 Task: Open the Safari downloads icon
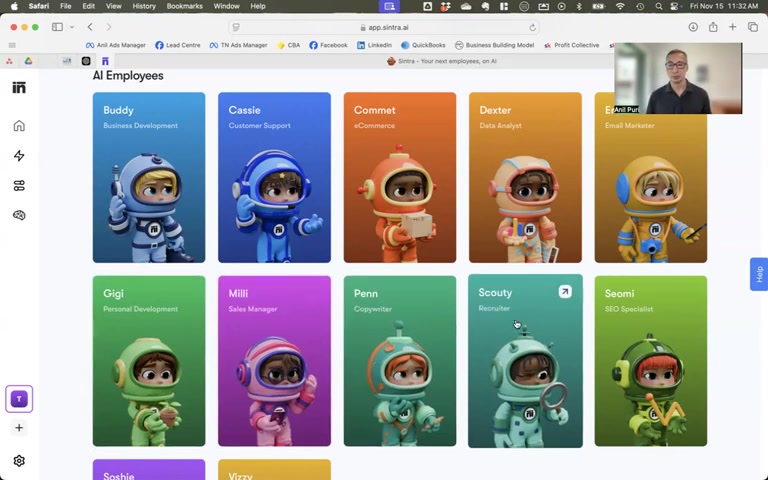tap(693, 27)
